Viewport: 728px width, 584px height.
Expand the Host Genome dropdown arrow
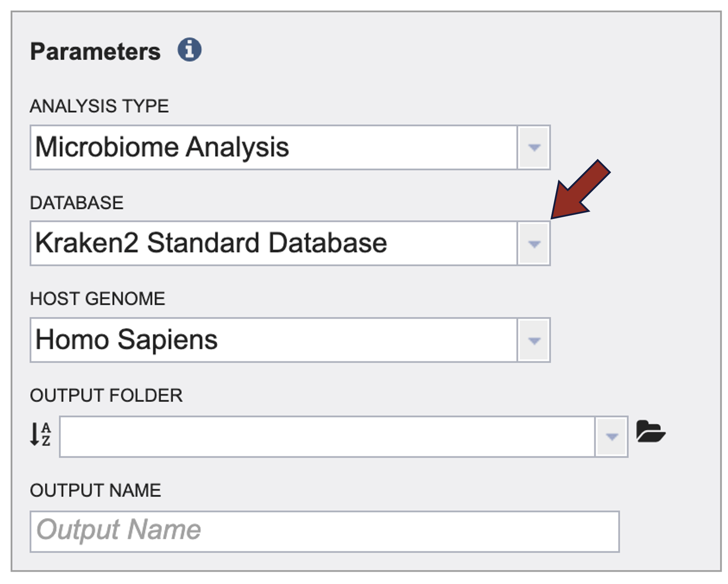coord(534,340)
